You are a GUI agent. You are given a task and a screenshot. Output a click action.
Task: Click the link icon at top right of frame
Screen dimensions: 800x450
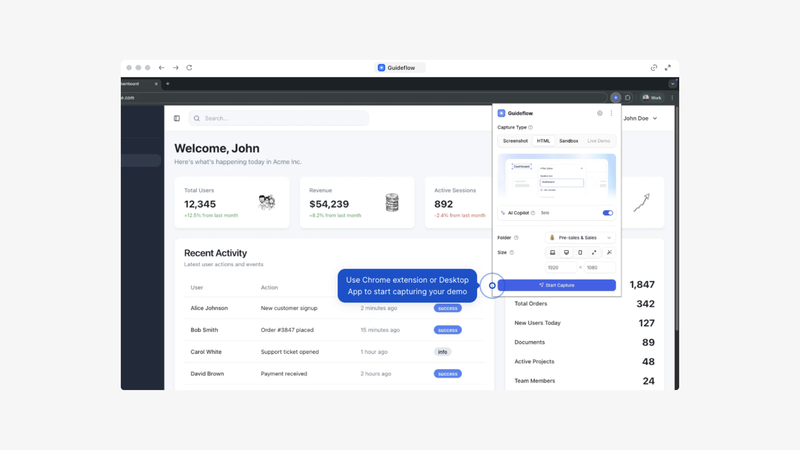click(654, 67)
